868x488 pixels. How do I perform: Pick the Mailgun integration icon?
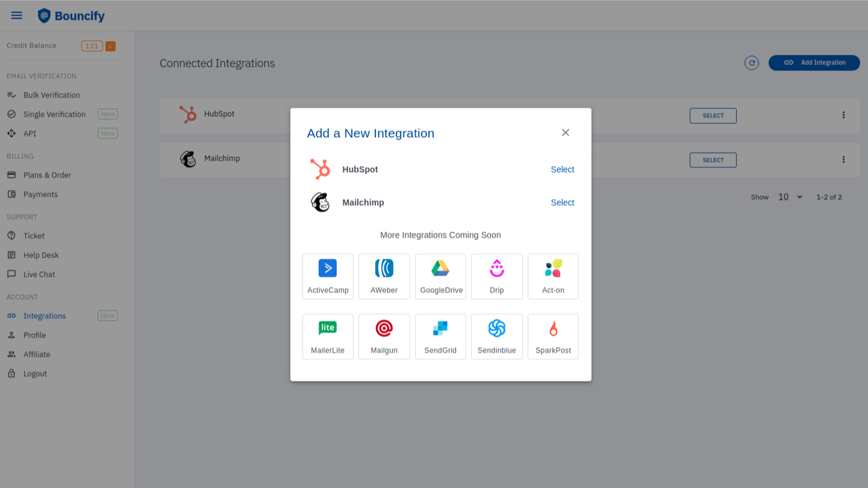pyautogui.click(x=384, y=336)
